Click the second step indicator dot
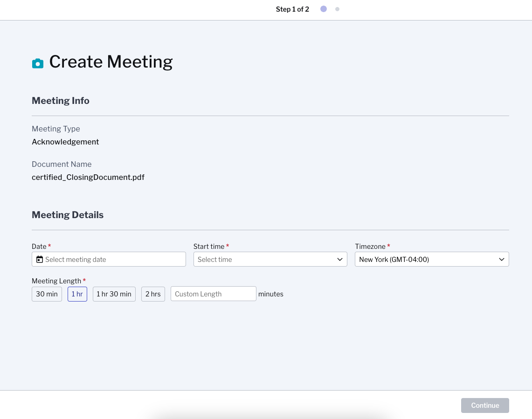The image size is (532, 419). click(x=337, y=9)
